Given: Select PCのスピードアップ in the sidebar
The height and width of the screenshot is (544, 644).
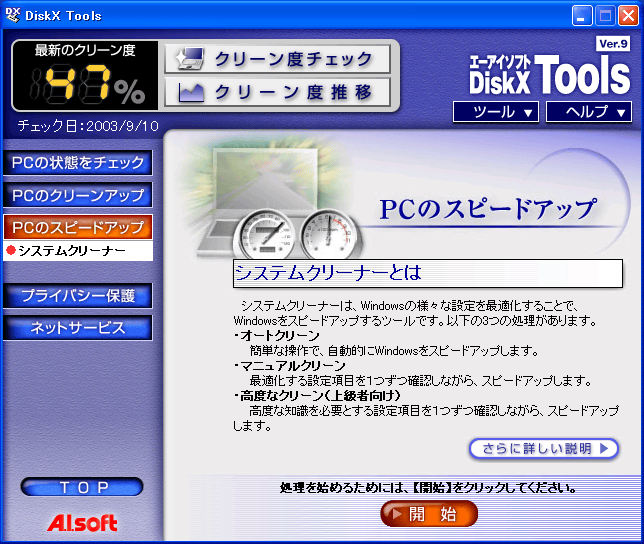Looking at the screenshot, I should (78, 227).
